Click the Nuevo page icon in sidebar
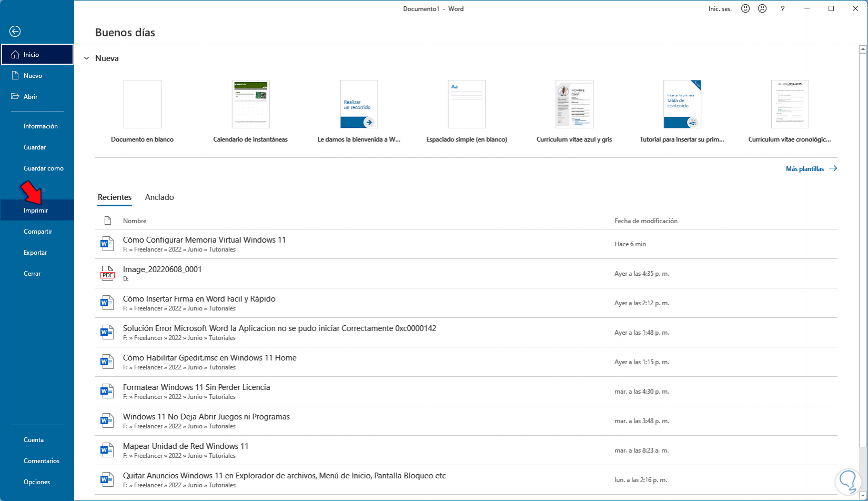The width and height of the screenshot is (868, 501). 15,76
